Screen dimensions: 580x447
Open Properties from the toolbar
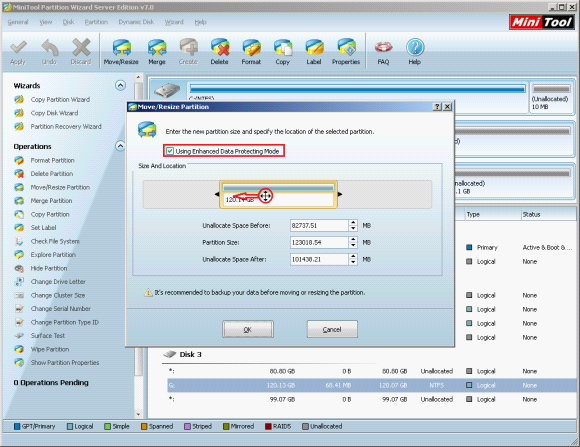click(346, 52)
